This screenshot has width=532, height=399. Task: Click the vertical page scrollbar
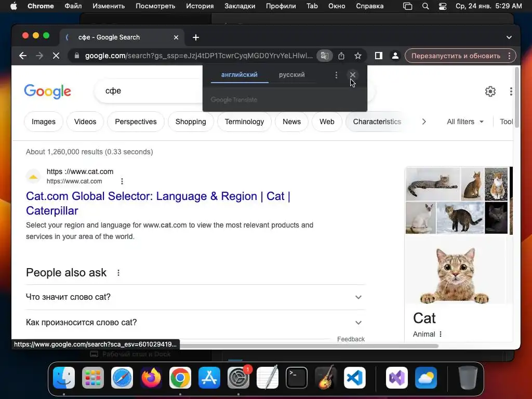[517, 98]
